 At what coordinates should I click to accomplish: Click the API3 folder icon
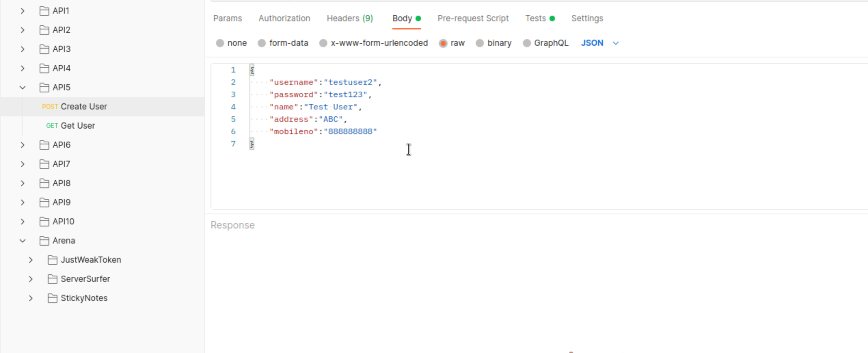(44, 49)
